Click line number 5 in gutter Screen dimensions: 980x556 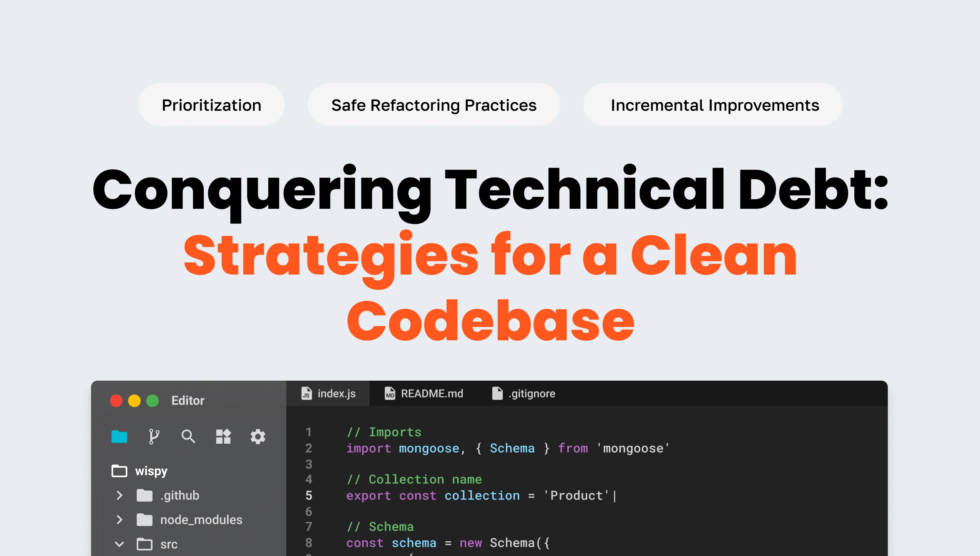309,496
